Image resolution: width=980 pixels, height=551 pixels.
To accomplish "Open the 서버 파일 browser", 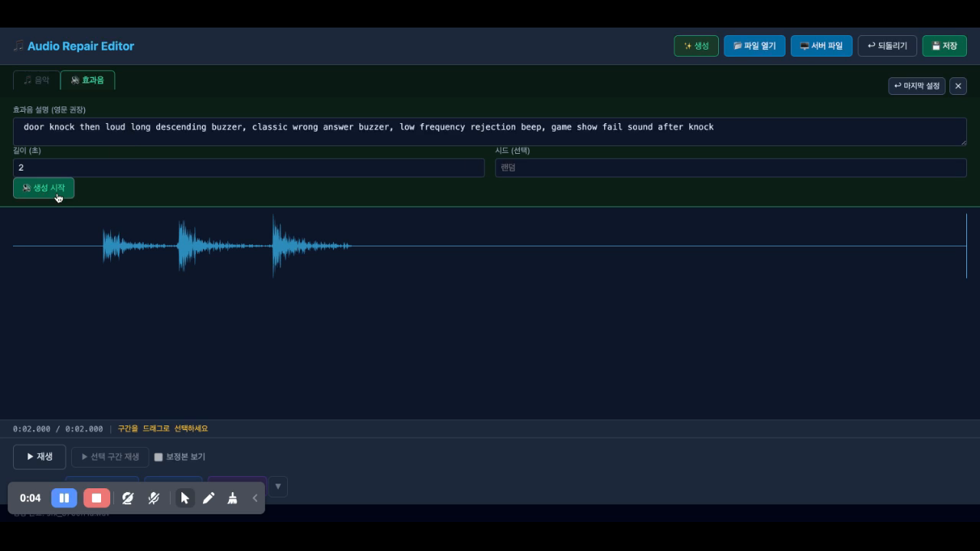I will [x=822, y=46].
